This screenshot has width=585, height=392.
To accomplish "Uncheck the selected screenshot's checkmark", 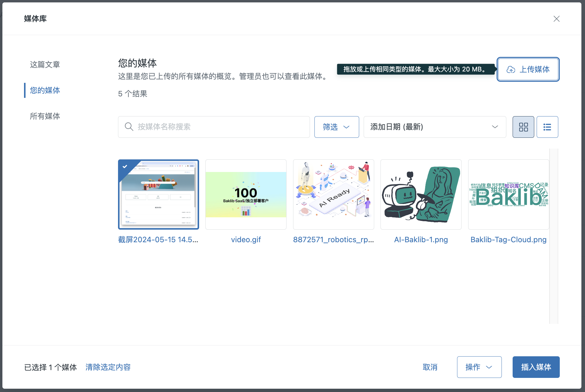I will pyautogui.click(x=125, y=166).
